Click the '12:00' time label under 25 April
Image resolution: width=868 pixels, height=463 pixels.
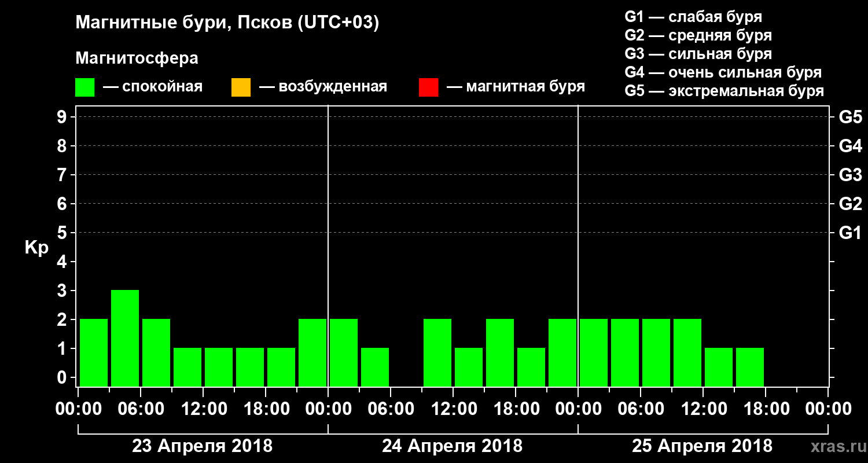[703, 409]
